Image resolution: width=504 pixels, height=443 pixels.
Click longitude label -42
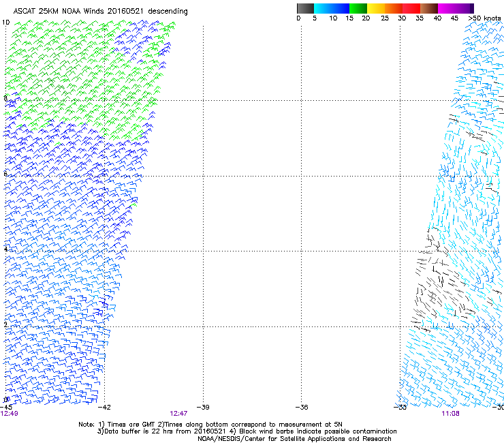point(104,407)
